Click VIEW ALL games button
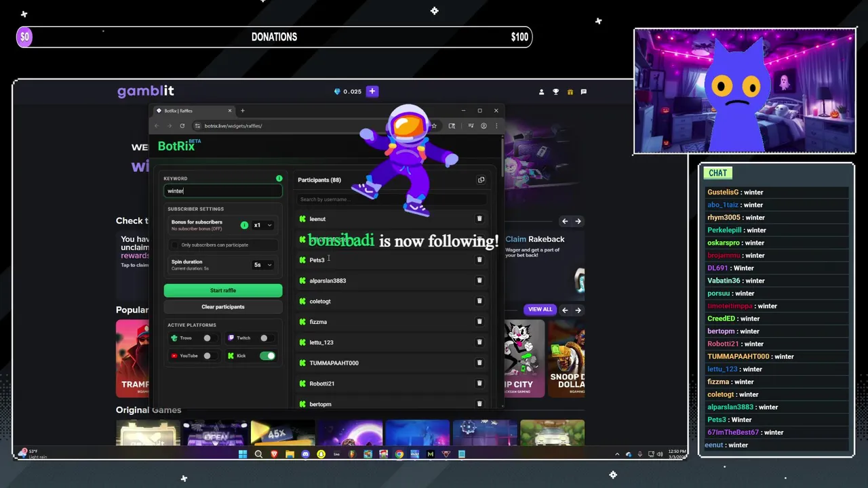The width and height of the screenshot is (868, 488). (x=540, y=310)
